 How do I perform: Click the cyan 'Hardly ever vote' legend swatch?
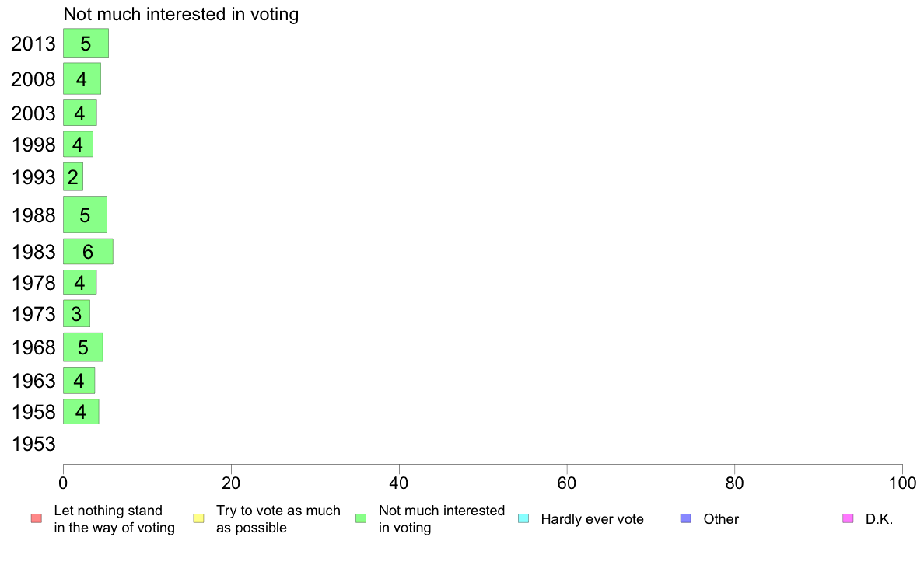(523, 518)
